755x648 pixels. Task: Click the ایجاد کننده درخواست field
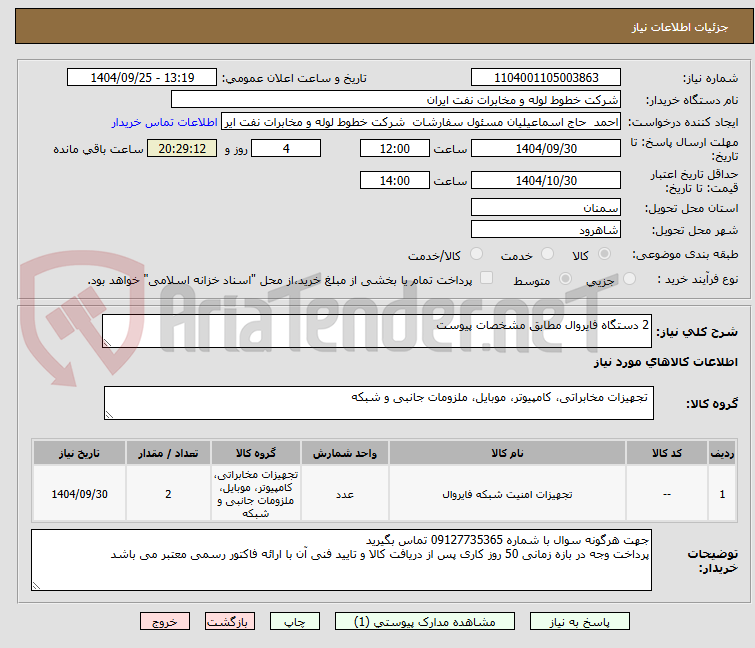tap(421, 122)
